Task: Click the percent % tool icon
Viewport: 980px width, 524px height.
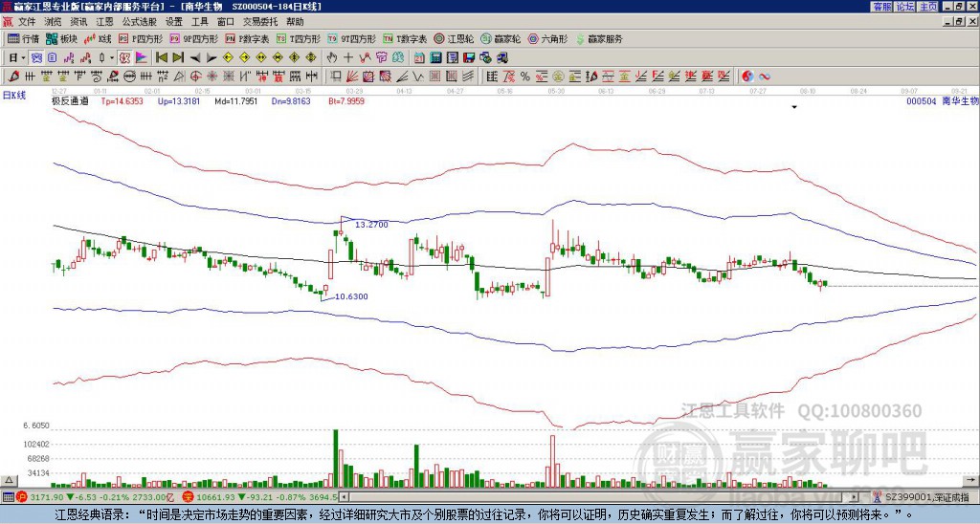Action: click(x=525, y=76)
